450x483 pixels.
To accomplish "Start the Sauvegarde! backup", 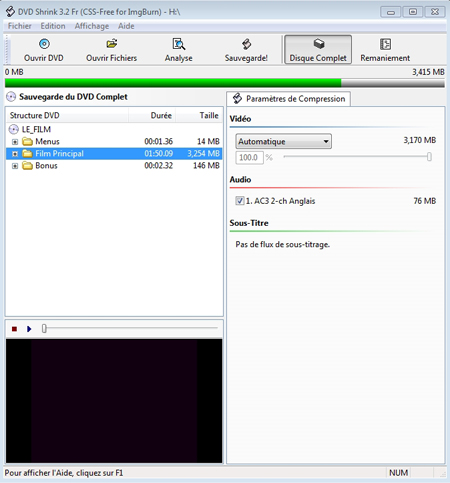I will coord(246,50).
